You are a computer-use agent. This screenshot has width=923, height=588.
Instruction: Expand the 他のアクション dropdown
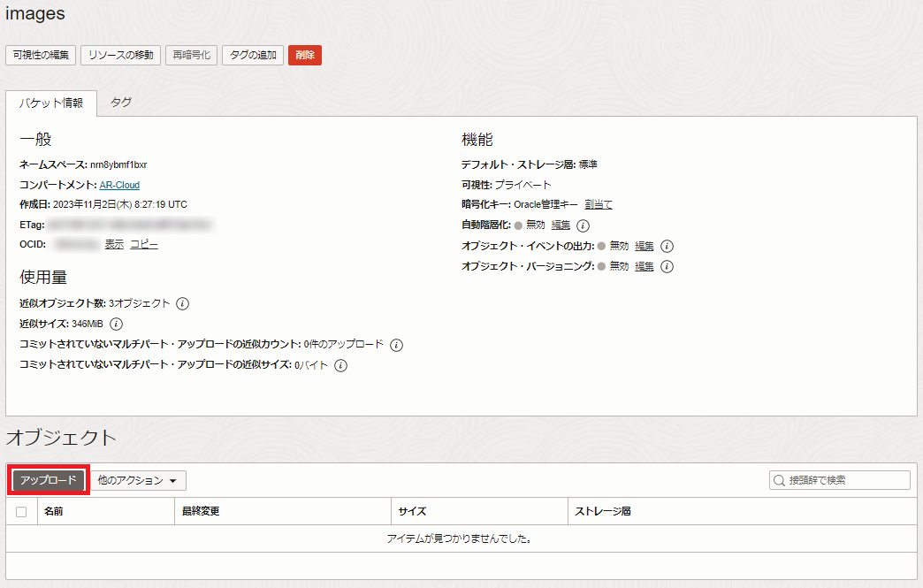138,480
